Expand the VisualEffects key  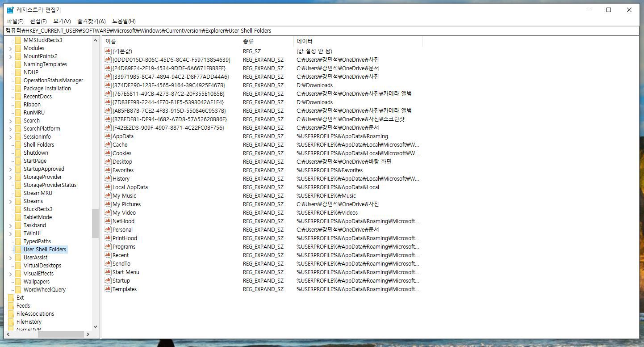(x=11, y=274)
